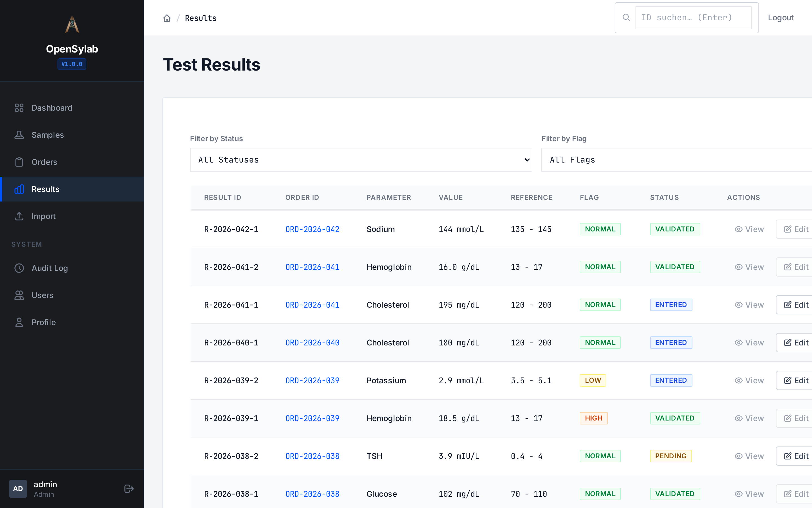Image resolution: width=812 pixels, height=508 pixels.
Task: Open the Profile page
Action: (x=72, y=322)
